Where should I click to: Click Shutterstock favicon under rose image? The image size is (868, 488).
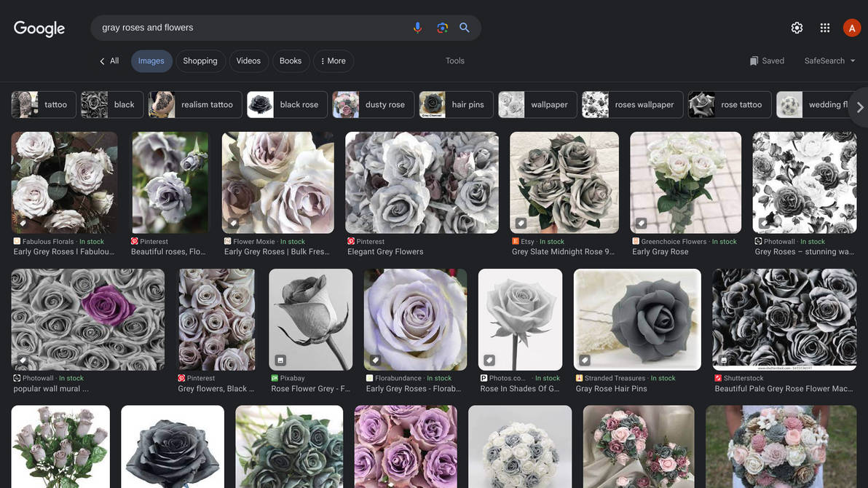click(x=718, y=378)
